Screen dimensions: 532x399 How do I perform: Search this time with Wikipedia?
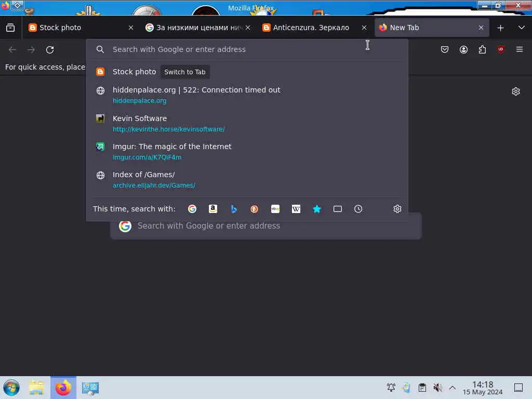click(296, 209)
